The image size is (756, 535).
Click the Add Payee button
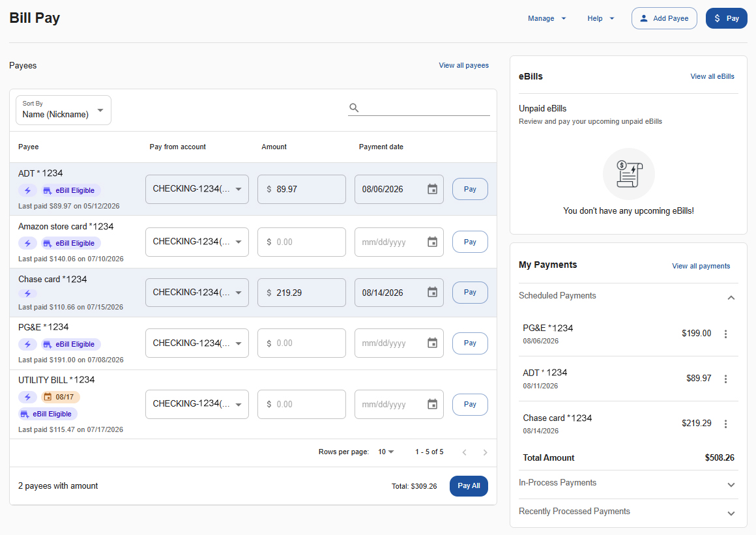(x=664, y=18)
